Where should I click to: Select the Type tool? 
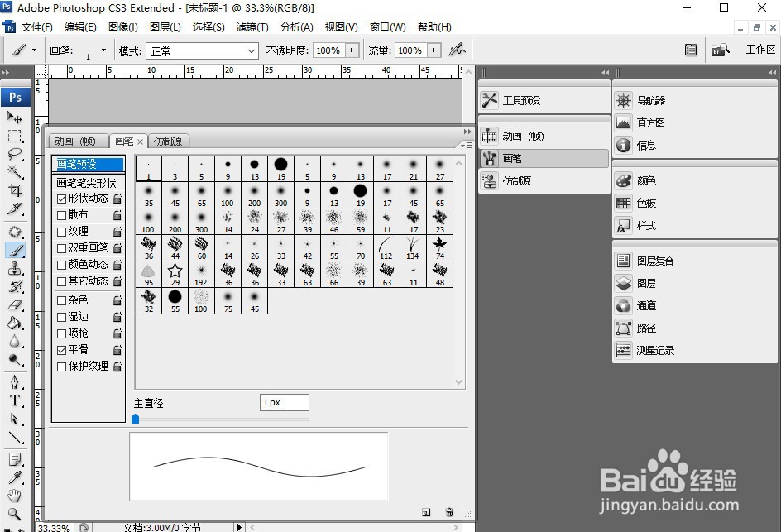tap(14, 400)
